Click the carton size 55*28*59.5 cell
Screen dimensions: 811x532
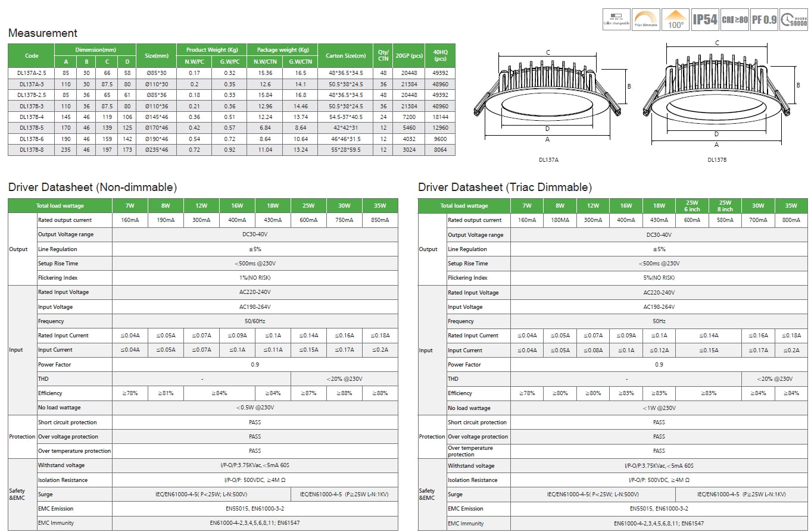pos(345,150)
